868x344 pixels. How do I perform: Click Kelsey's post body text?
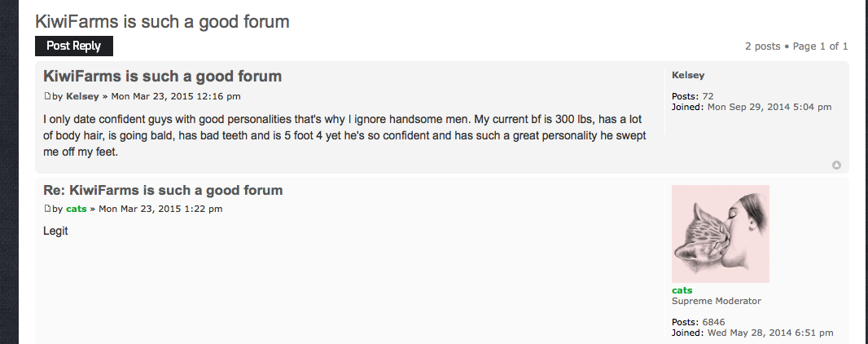pyautogui.click(x=344, y=135)
